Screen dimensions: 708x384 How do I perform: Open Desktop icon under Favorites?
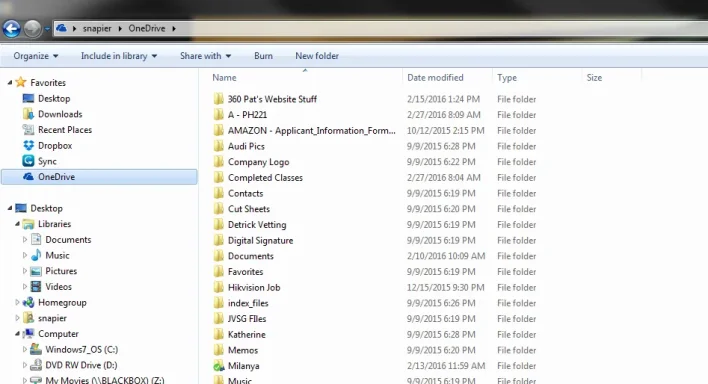tap(28, 98)
